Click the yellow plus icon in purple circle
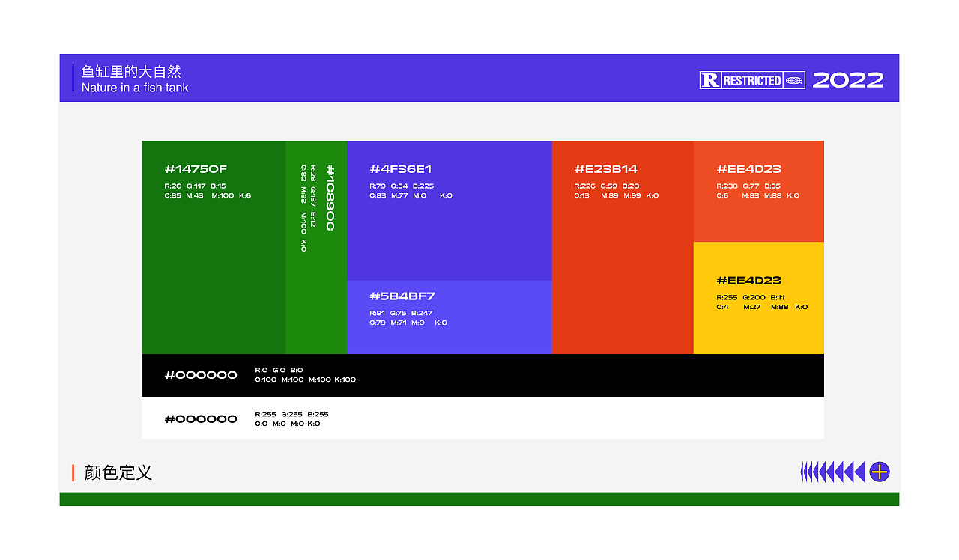 tap(880, 472)
